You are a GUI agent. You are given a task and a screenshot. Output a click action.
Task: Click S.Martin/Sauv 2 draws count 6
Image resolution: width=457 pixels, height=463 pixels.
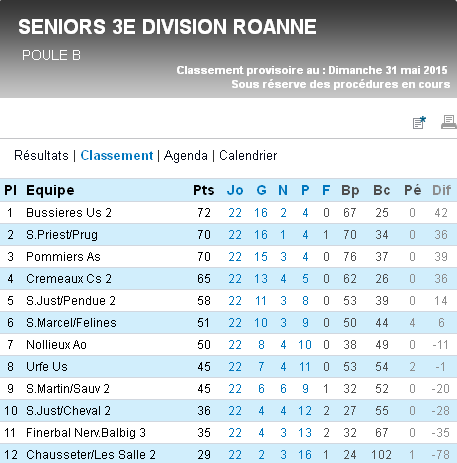pyautogui.click(x=283, y=389)
